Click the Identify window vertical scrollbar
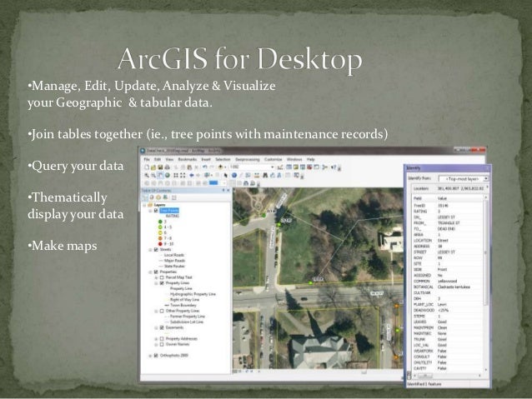532x399 pixels. pyautogui.click(x=485, y=283)
